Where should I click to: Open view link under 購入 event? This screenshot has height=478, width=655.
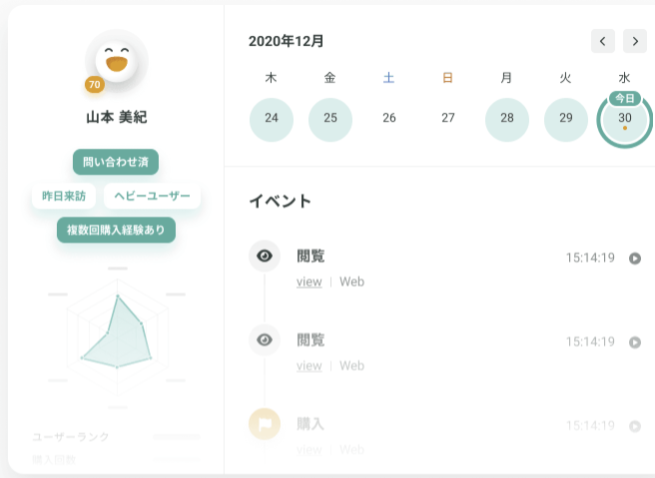tap(309, 450)
